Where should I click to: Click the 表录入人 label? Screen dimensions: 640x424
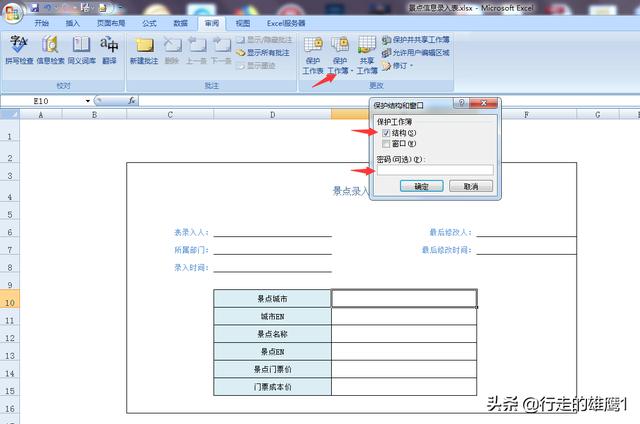pyautogui.click(x=191, y=232)
